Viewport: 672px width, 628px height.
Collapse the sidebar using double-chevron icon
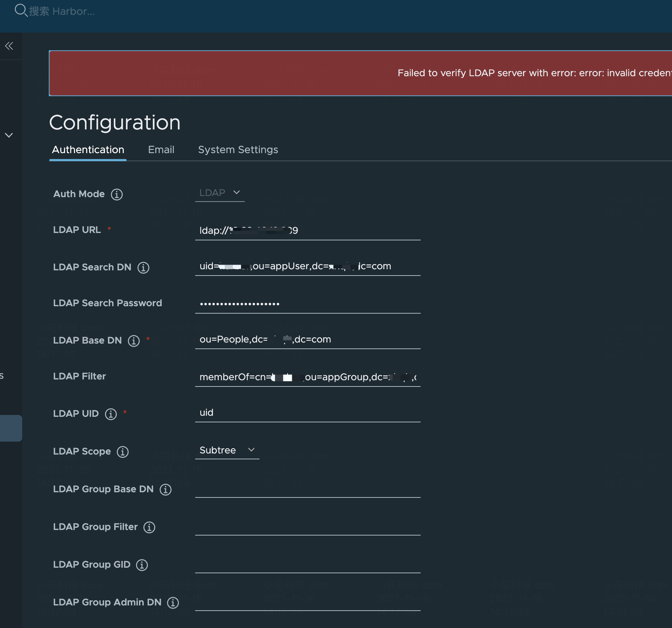[9, 45]
